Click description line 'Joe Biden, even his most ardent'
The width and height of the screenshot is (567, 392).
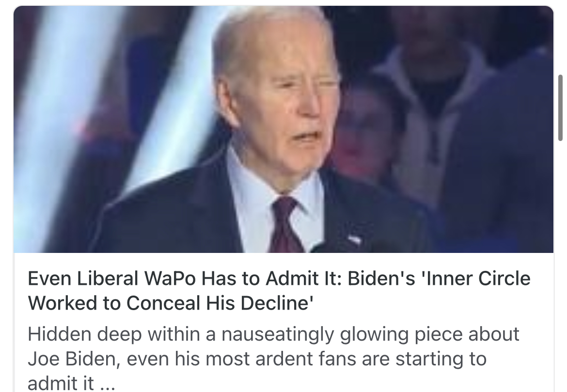(x=257, y=359)
